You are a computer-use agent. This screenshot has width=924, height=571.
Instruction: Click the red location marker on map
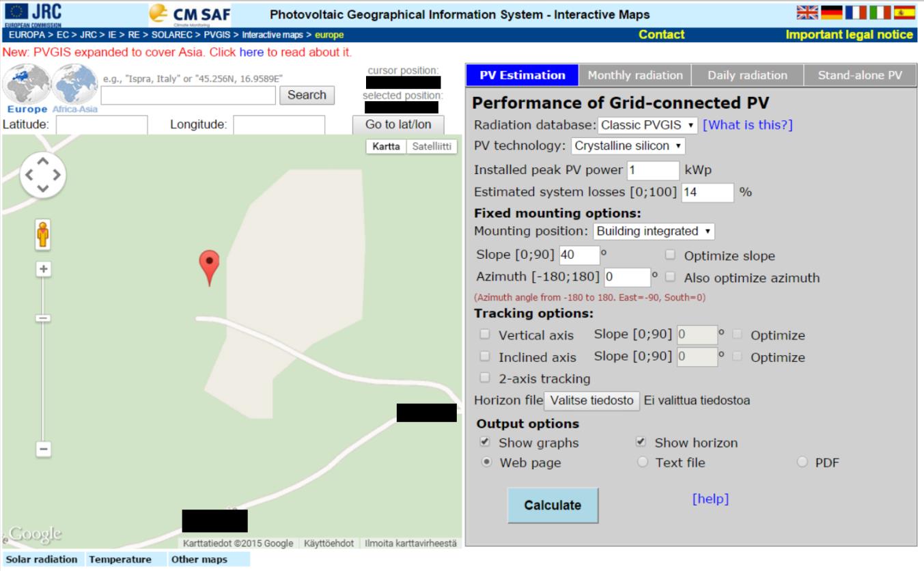209,268
